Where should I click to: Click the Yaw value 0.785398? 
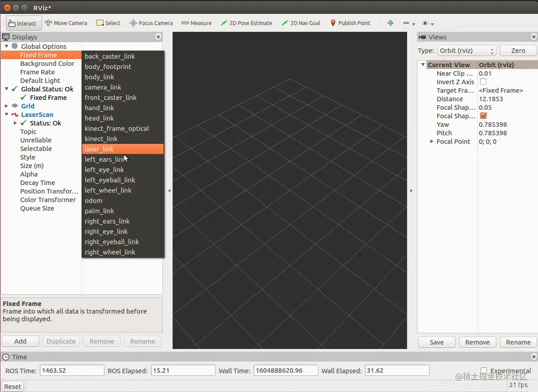click(x=493, y=125)
